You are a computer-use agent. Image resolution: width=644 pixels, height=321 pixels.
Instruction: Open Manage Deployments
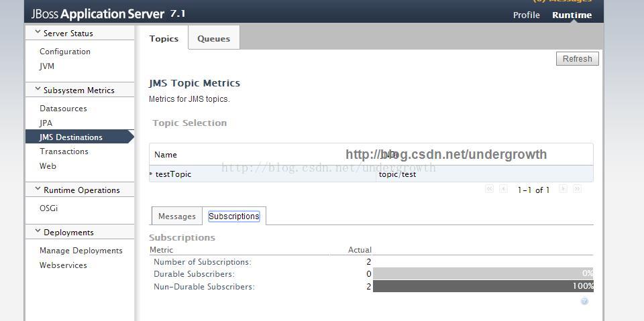(x=81, y=251)
